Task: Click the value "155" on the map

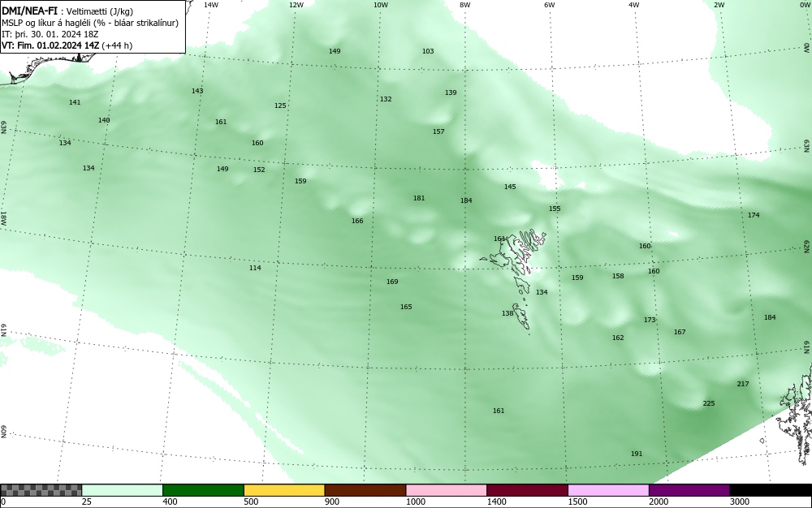Action: click(555, 209)
